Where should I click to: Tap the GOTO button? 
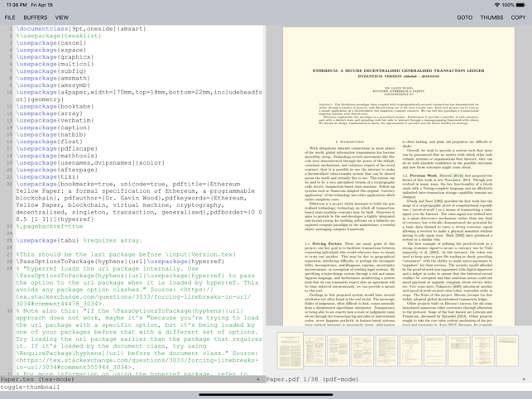[x=465, y=17]
